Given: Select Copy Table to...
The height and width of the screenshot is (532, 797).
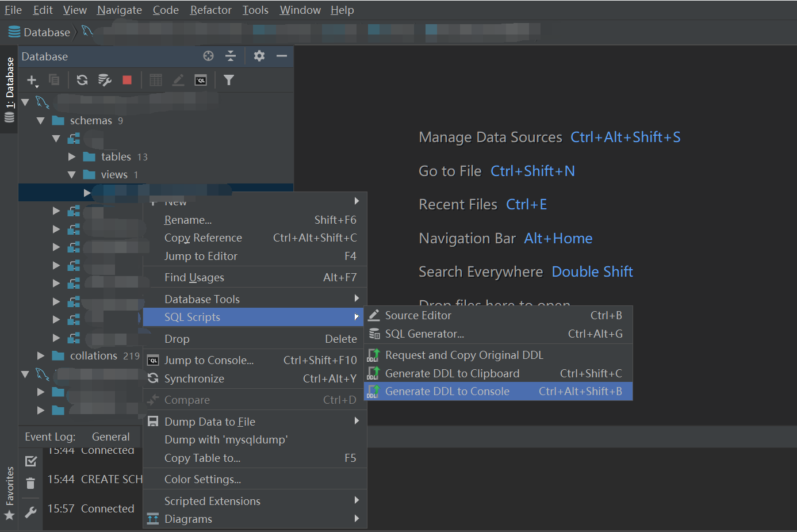Looking at the screenshot, I should [x=255, y=458].
